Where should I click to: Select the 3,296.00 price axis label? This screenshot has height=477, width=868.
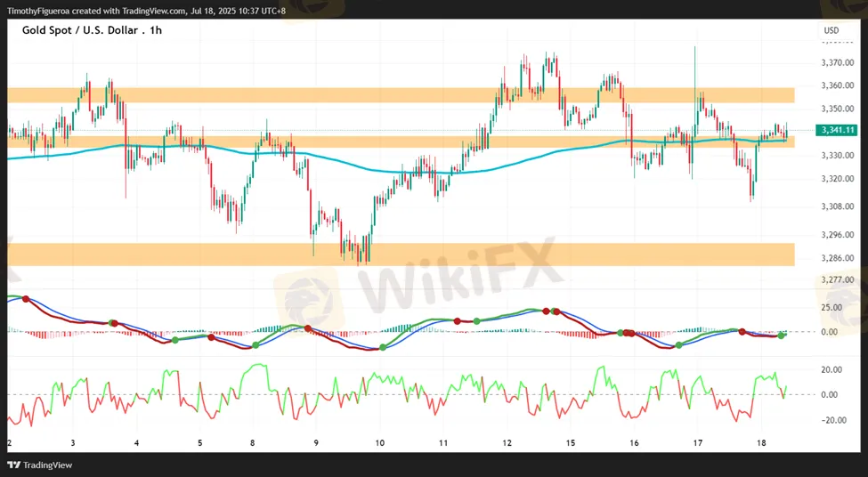tap(837, 235)
